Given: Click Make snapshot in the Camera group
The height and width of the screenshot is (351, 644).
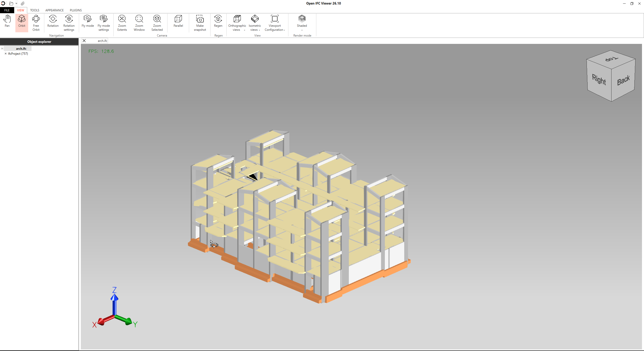Looking at the screenshot, I should pos(200,23).
